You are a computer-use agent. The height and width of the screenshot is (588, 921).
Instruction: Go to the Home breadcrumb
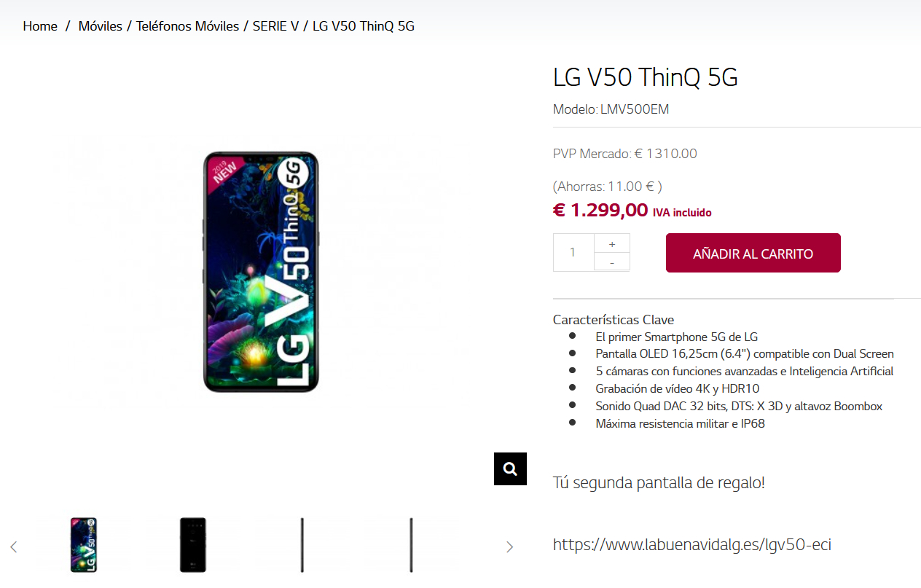click(x=40, y=26)
